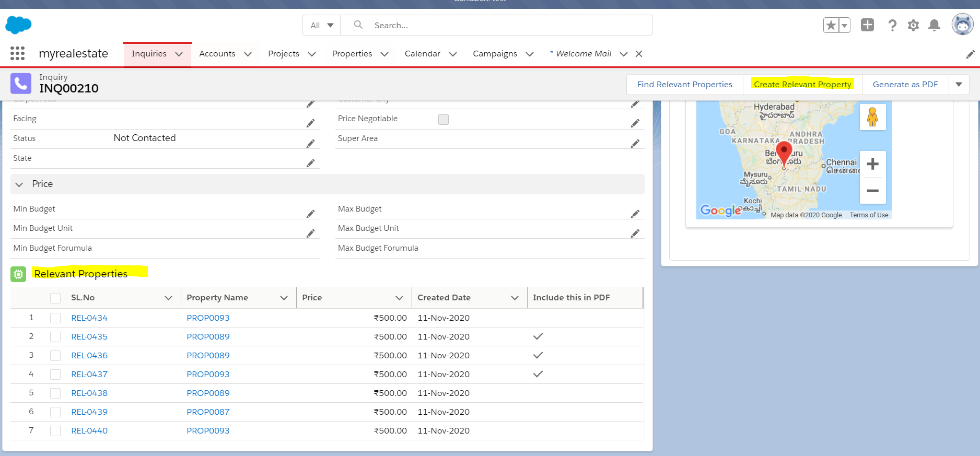
Task: Open the App Launcher grid icon
Action: coord(17,53)
